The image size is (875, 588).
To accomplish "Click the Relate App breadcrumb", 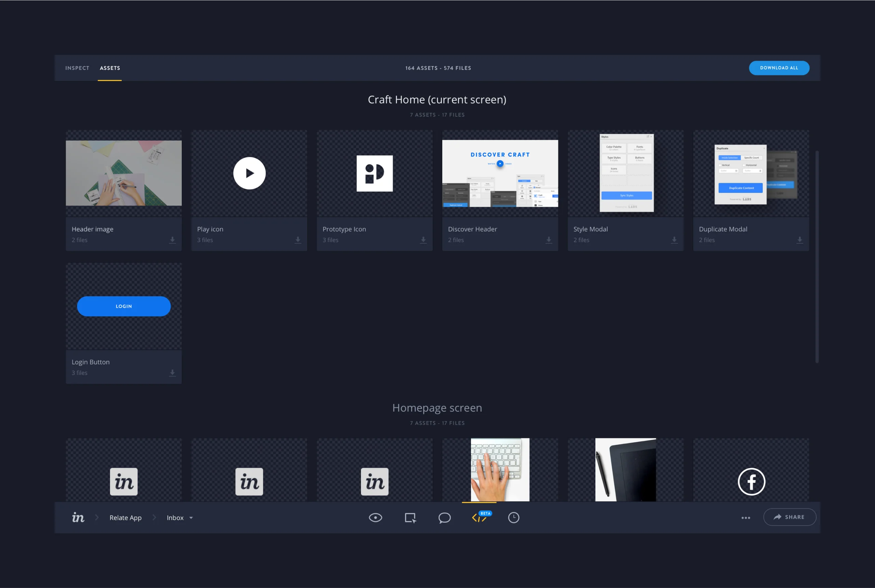I will pos(125,518).
